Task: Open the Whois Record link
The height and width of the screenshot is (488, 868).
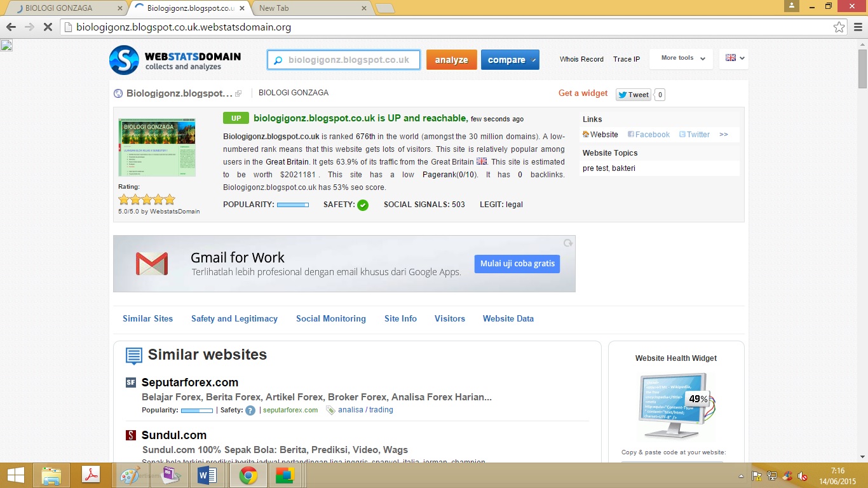Action: (x=581, y=59)
